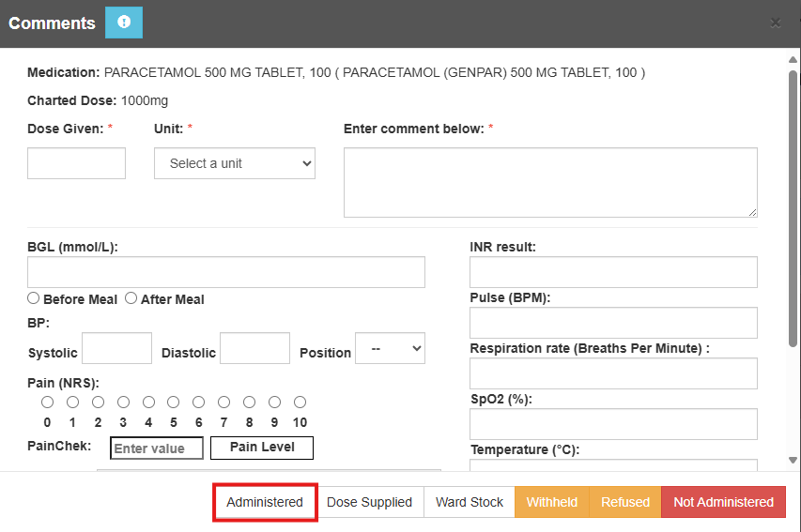Click into the comment text area

(x=550, y=182)
